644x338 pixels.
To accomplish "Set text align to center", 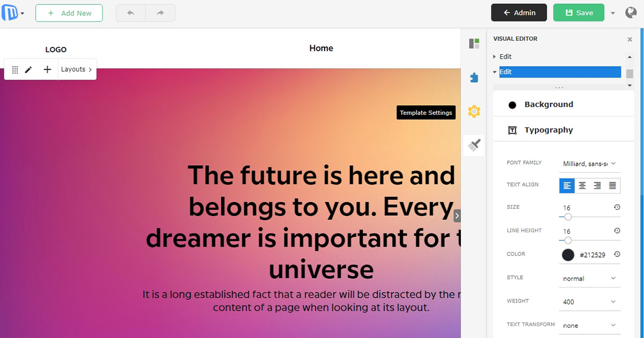I will click(x=582, y=186).
